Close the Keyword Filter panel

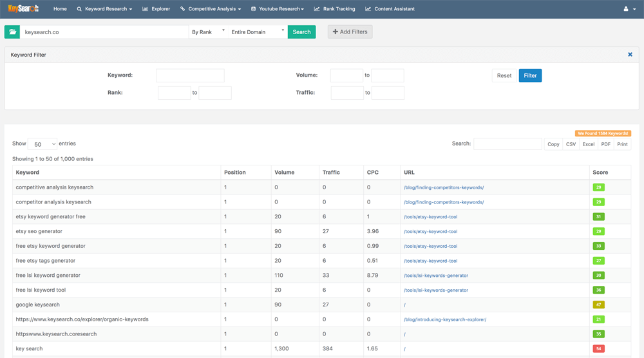(x=630, y=55)
